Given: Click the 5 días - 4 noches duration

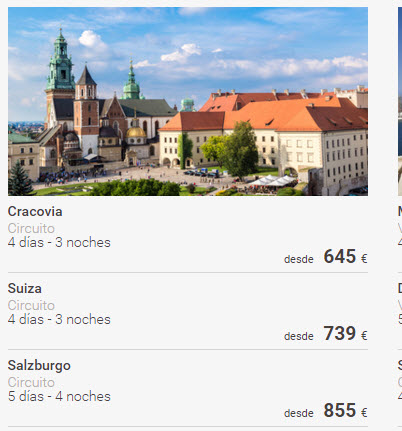Looking at the screenshot, I should [x=59, y=396].
